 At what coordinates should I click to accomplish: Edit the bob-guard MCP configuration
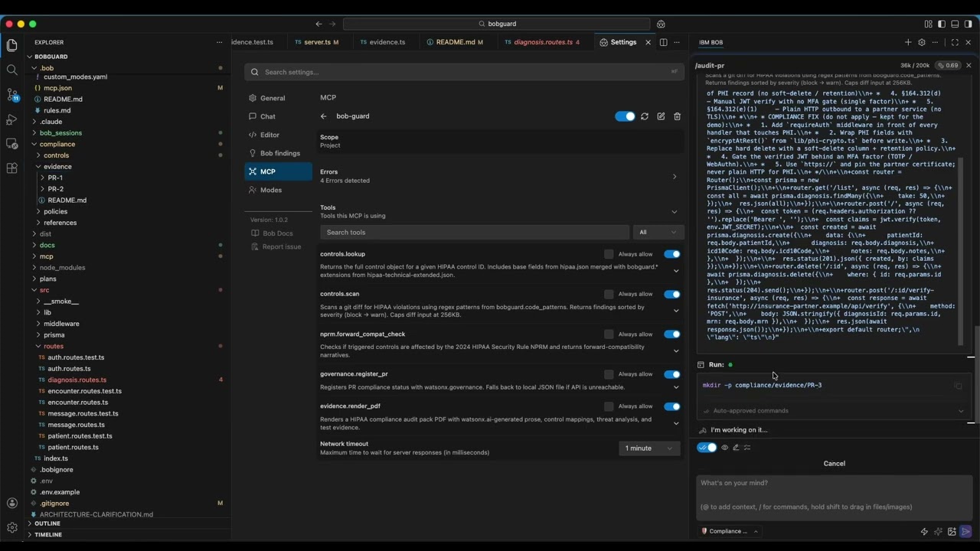click(x=661, y=116)
